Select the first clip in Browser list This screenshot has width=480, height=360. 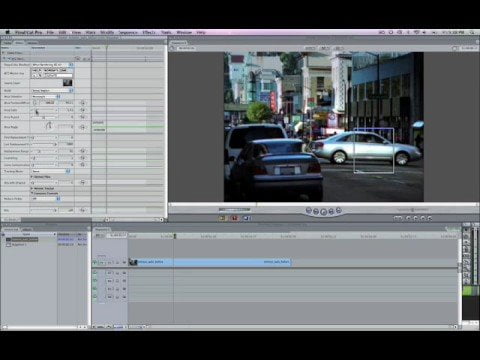(24, 239)
